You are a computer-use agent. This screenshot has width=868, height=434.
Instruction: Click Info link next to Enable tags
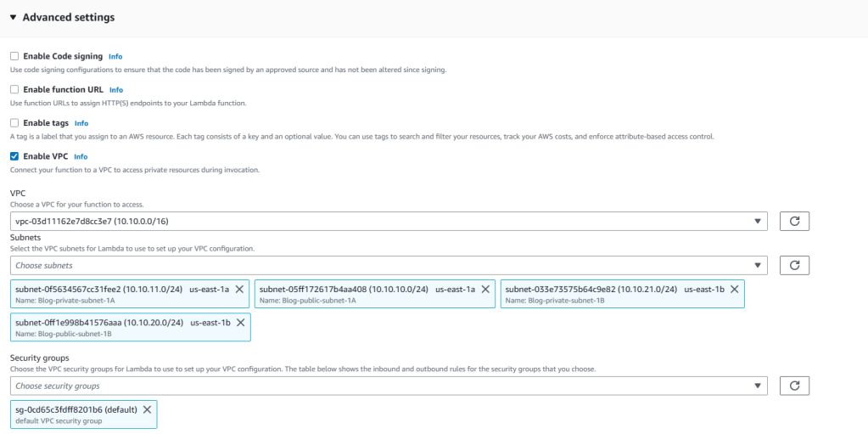tap(81, 123)
